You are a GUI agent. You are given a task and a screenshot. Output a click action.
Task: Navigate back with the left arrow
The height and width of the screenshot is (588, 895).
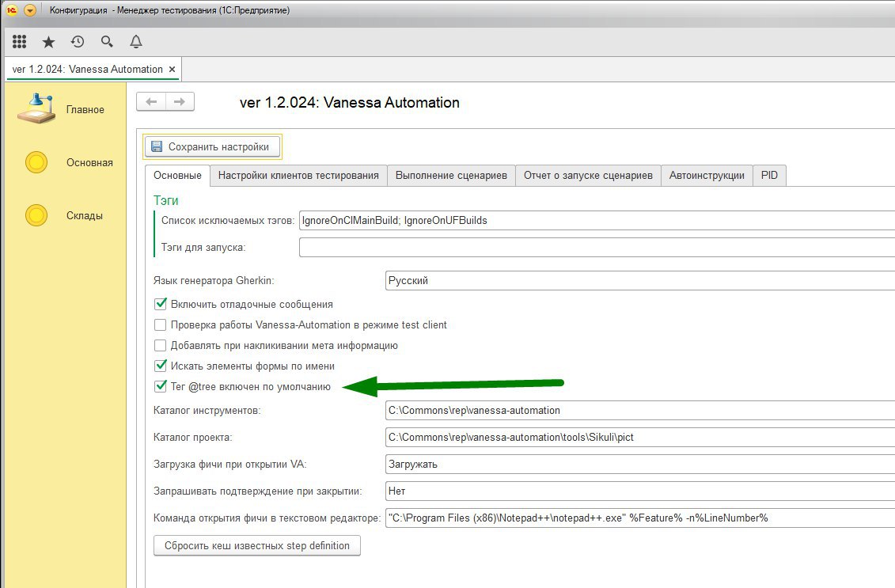[x=151, y=101]
